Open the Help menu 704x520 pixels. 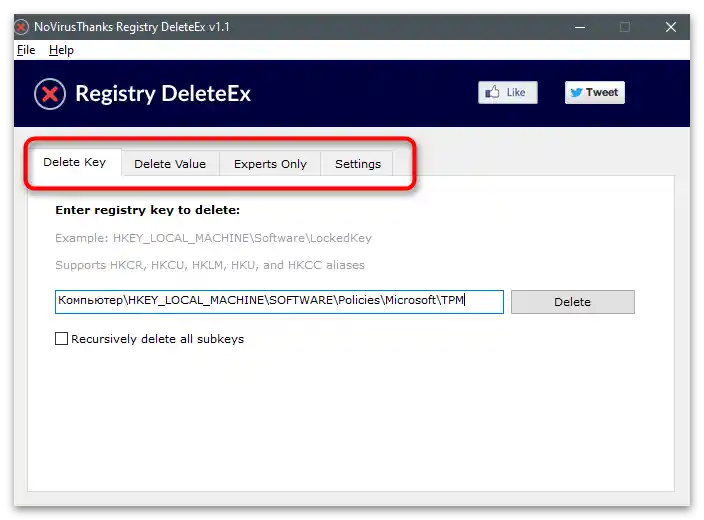click(x=61, y=50)
